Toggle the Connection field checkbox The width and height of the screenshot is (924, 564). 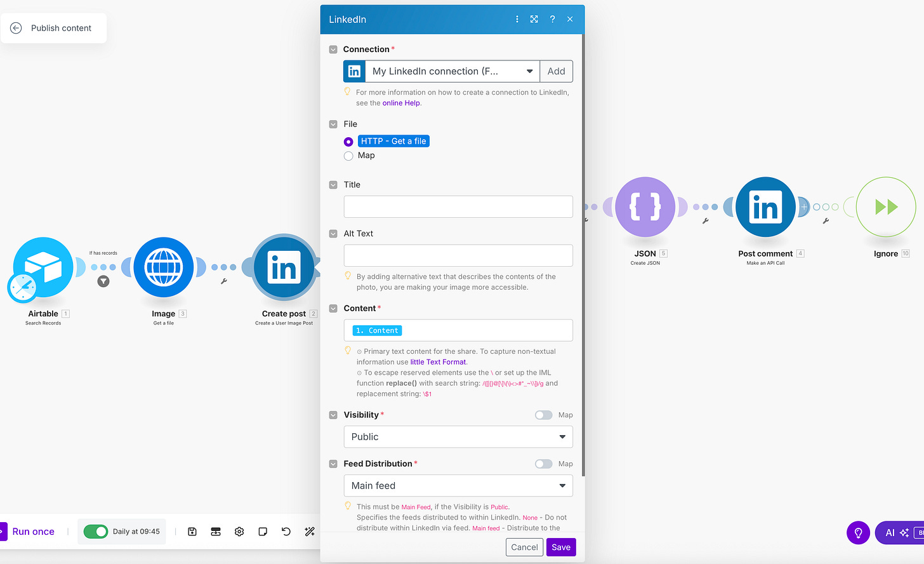tap(333, 50)
